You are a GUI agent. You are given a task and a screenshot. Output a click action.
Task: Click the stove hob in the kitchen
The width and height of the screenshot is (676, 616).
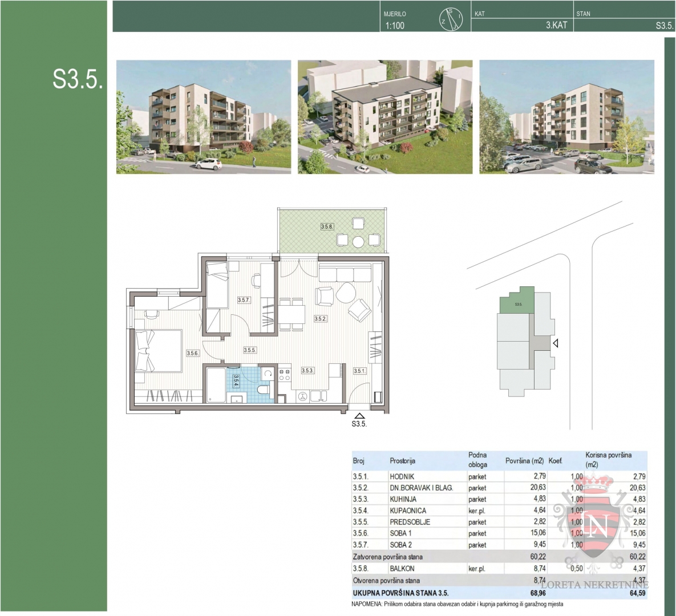click(284, 374)
